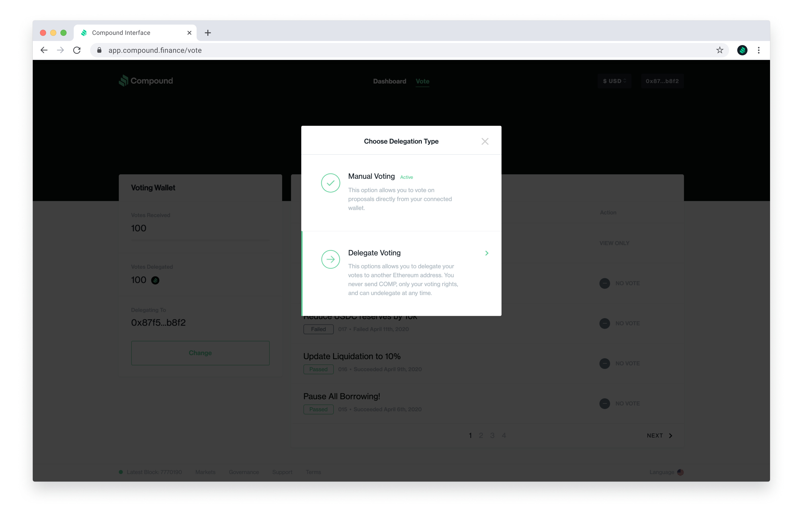This screenshot has height=519, width=812.
Task: Go to proposals page 2
Action: [x=481, y=436]
